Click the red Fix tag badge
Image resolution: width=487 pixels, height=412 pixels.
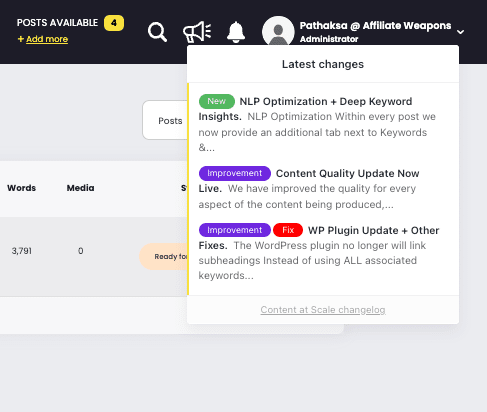pyautogui.click(x=288, y=230)
